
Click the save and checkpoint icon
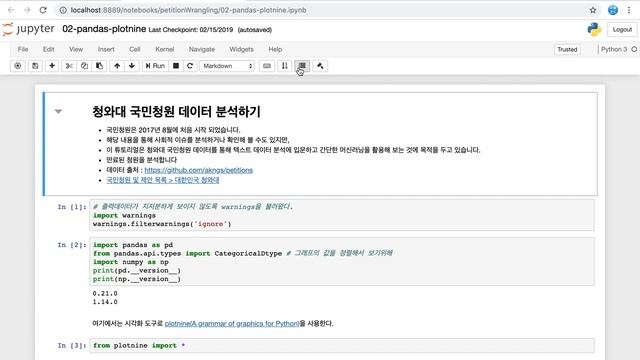[35, 66]
